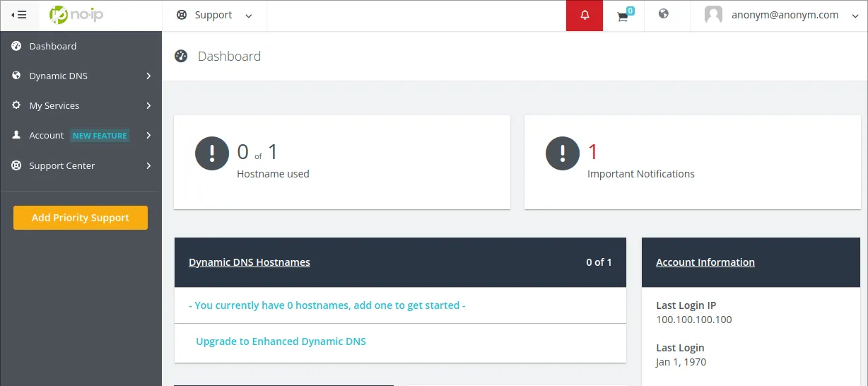The width and height of the screenshot is (868, 386).
Task: Click the No-IP logo
Action: pyautogui.click(x=76, y=15)
